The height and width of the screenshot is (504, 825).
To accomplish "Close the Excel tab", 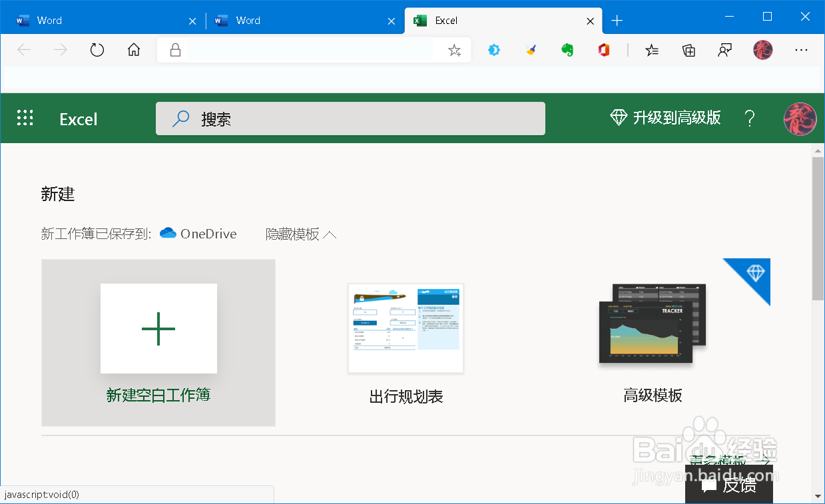I will click(x=590, y=21).
